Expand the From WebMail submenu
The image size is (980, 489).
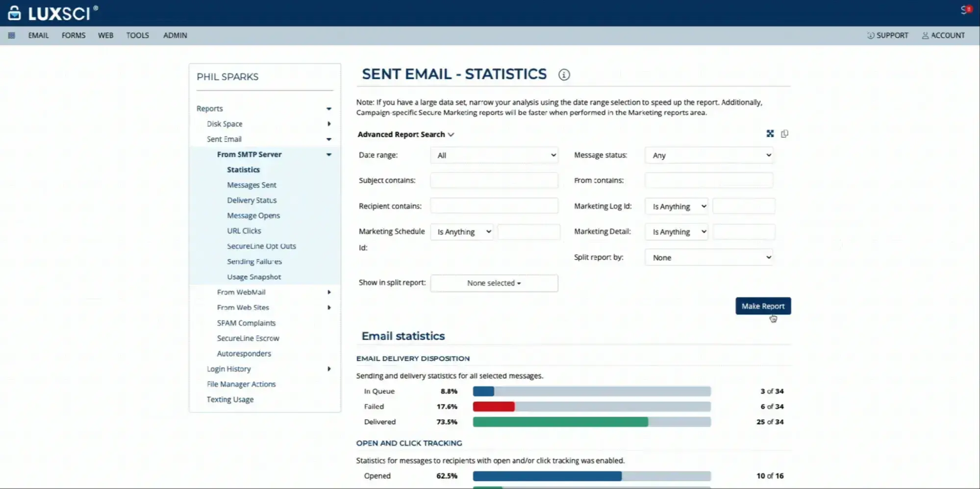click(x=329, y=292)
